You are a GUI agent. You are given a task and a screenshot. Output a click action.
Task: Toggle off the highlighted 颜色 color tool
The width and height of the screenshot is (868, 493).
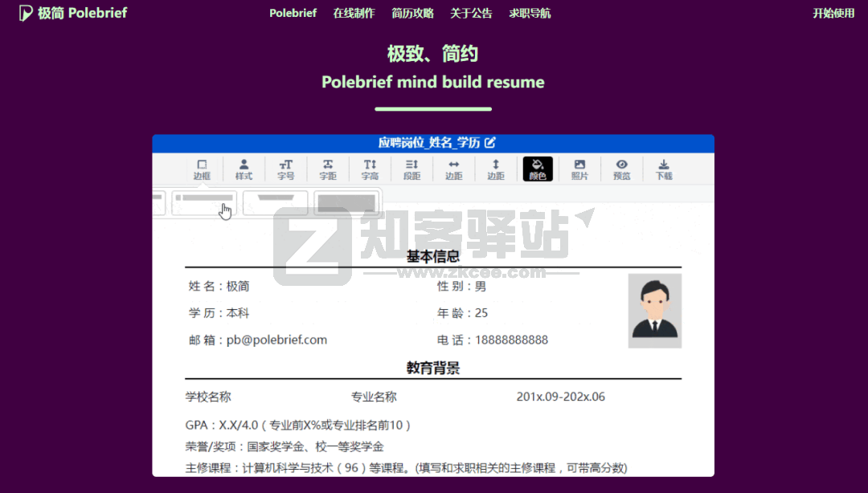click(537, 169)
